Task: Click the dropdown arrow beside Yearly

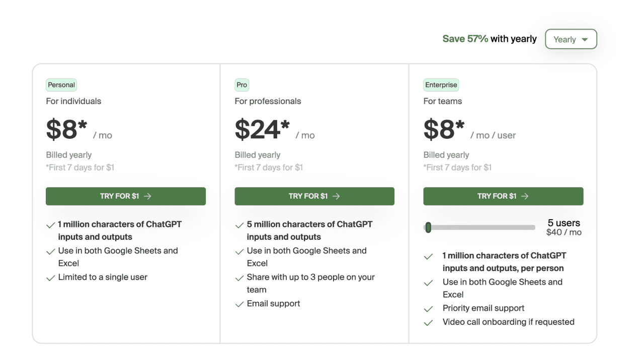Action: pyautogui.click(x=585, y=40)
